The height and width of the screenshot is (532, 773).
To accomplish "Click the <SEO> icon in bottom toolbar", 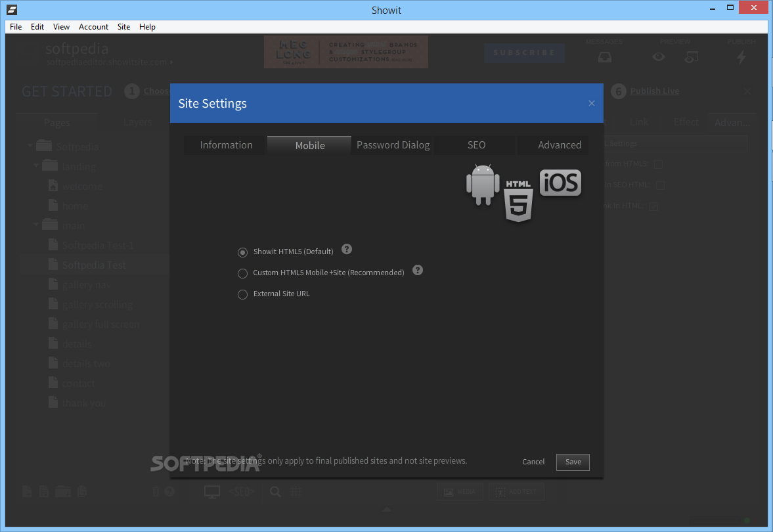I will tap(242, 491).
